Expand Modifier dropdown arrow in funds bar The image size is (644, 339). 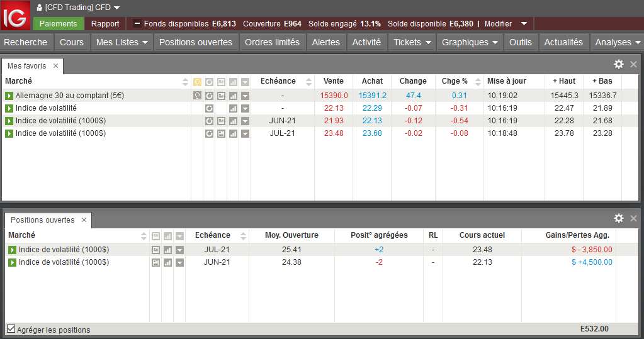[x=524, y=24]
